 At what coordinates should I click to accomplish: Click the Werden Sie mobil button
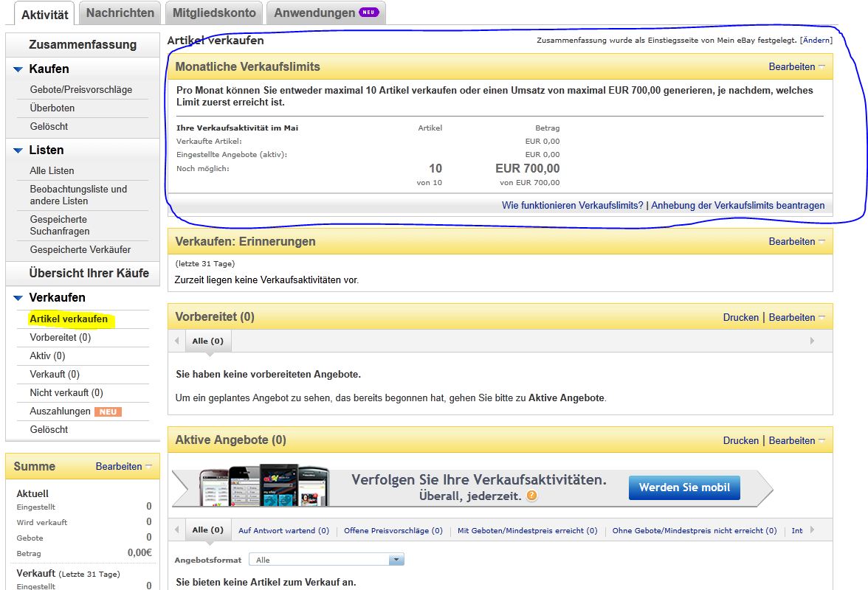coord(684,487)
